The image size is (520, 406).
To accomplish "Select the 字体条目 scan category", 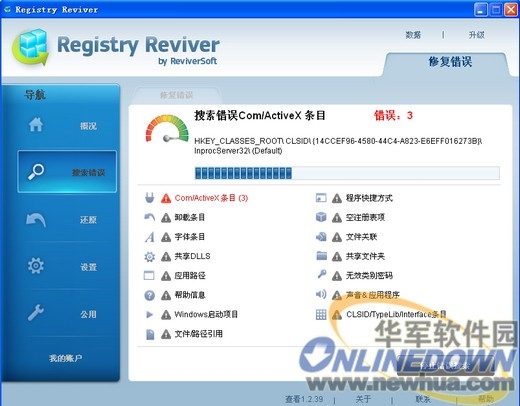I will click(x=189, y=237).
